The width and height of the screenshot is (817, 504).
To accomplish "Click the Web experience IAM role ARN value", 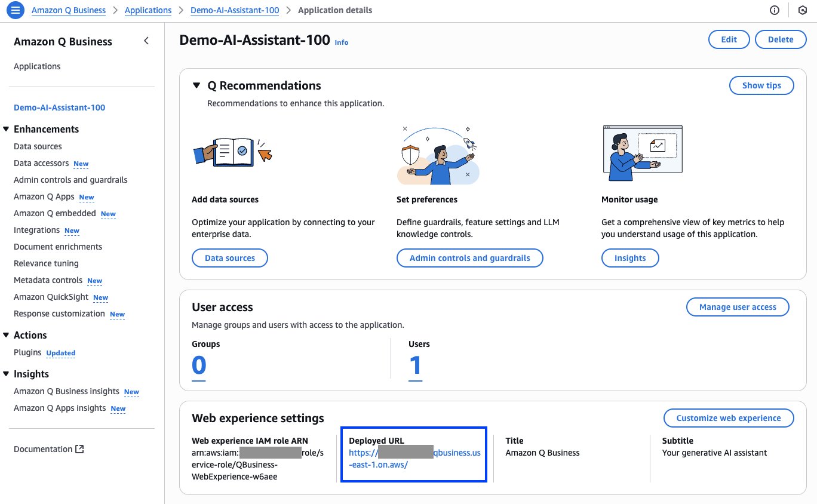I will [259, 465].
